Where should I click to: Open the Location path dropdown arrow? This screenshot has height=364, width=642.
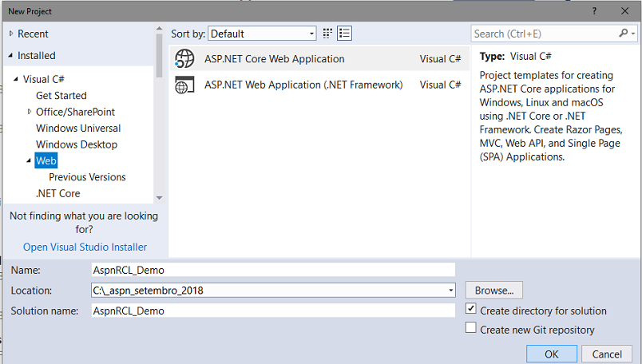click(x=450, y=291)
